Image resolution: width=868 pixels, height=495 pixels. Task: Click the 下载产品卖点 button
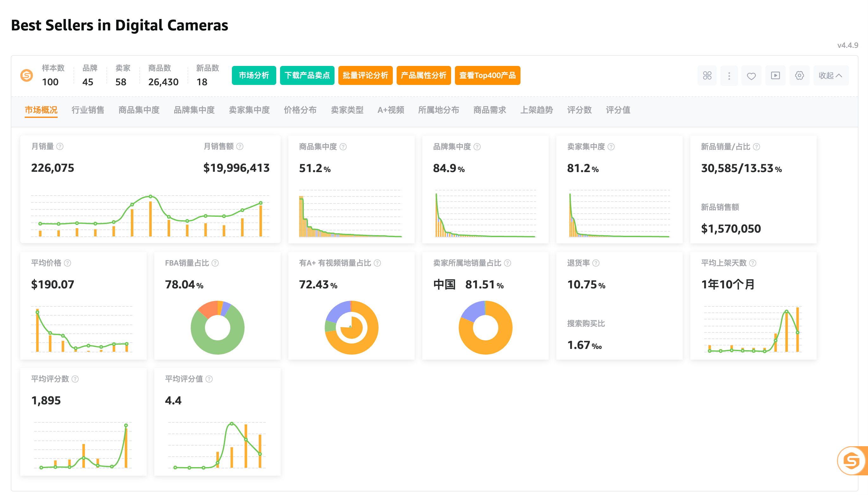point(307,75)
